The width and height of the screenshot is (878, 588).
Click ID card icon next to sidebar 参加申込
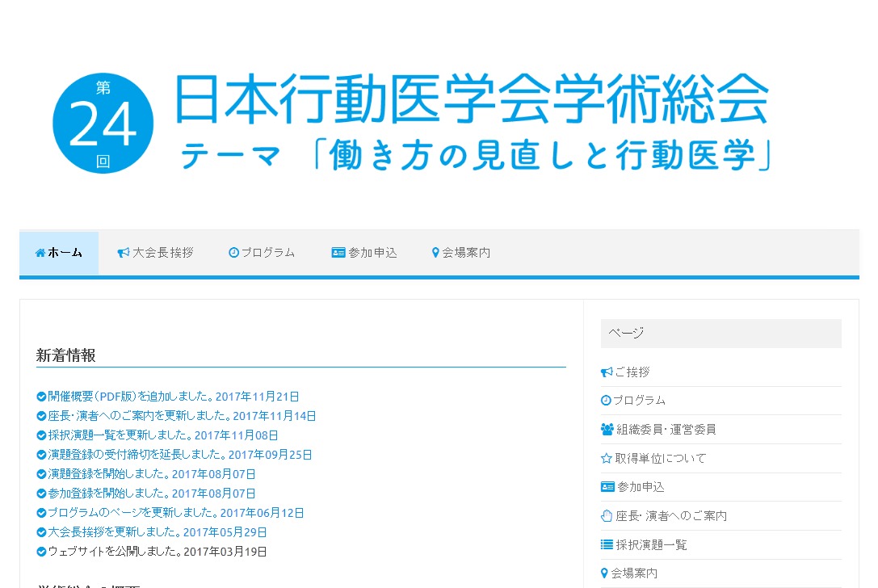coord(607,487)
